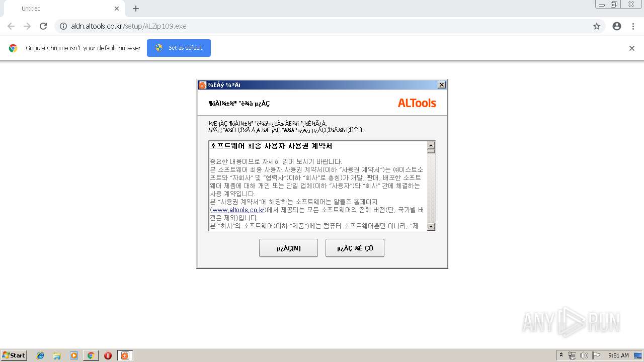The image size is (644, 362).
Task: Click the Chrome back arrow
Action: click(11, 26)
